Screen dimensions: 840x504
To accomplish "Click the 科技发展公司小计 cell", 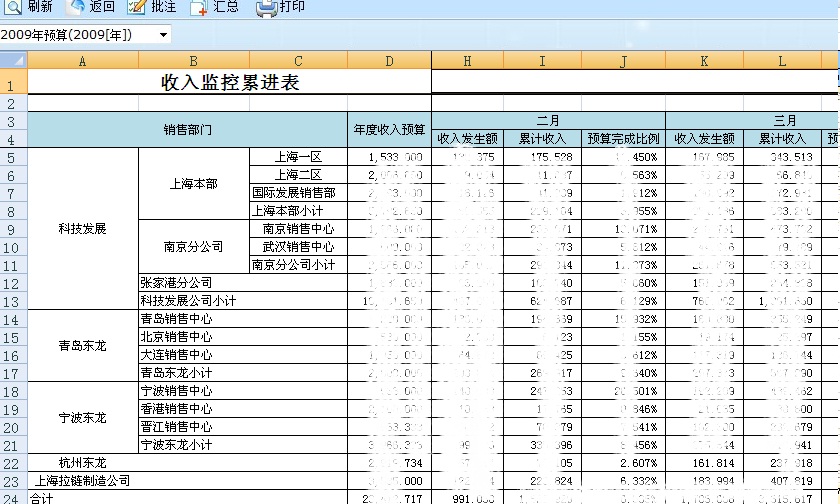I will pyautogui.click(x=243, y=301).
